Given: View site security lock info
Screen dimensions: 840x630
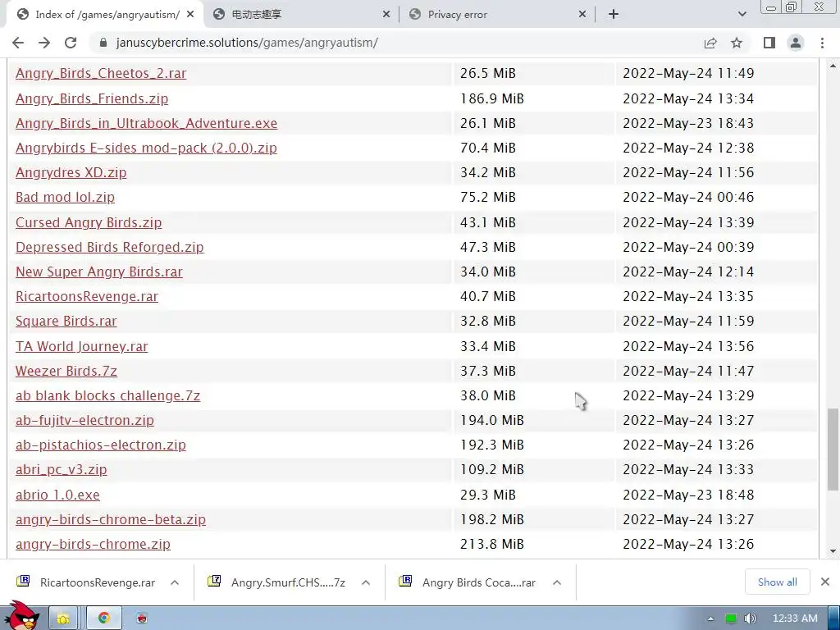Looking at the screenshot, I should (x=103, y=43).
